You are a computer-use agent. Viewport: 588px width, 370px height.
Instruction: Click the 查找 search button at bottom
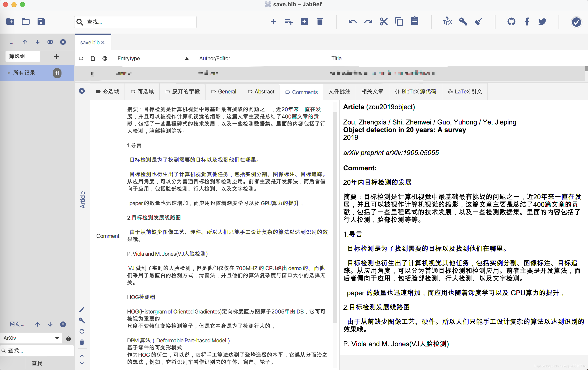[37, 363]
